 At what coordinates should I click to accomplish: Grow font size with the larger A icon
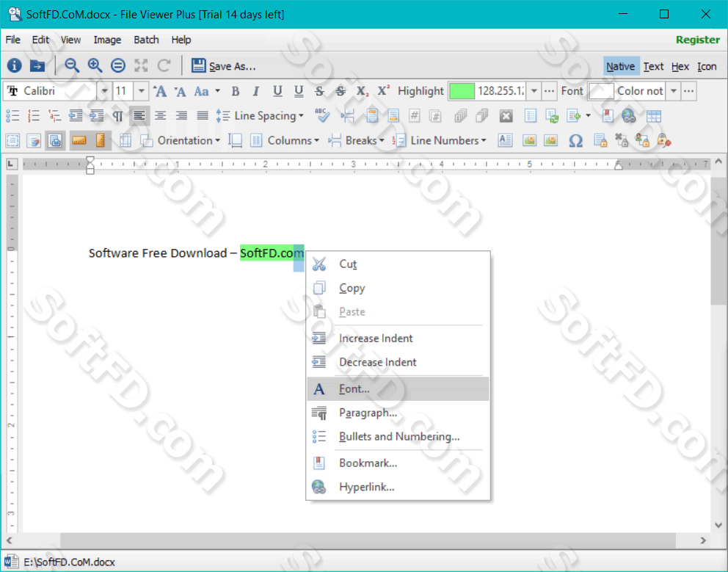tap(160, 91)
